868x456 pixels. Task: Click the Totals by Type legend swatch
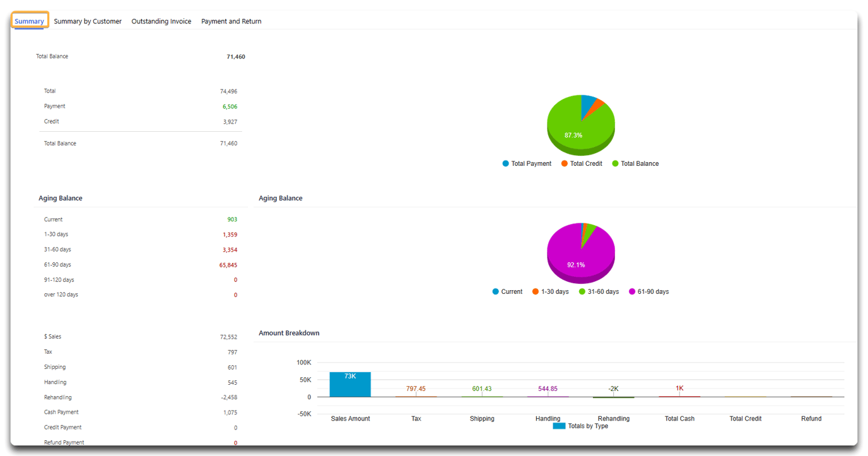pos(559,426)
